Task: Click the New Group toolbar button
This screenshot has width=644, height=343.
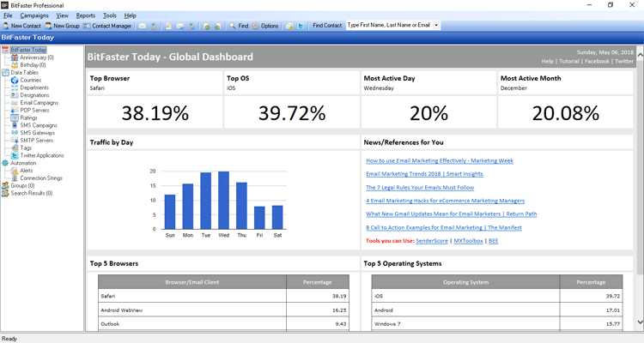Action: (x=62, y=26)
